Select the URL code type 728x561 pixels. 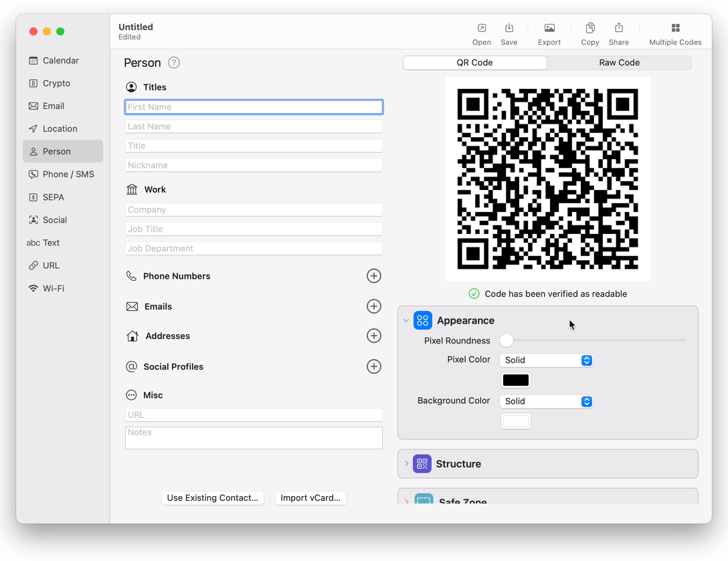[x=63, y=265]
